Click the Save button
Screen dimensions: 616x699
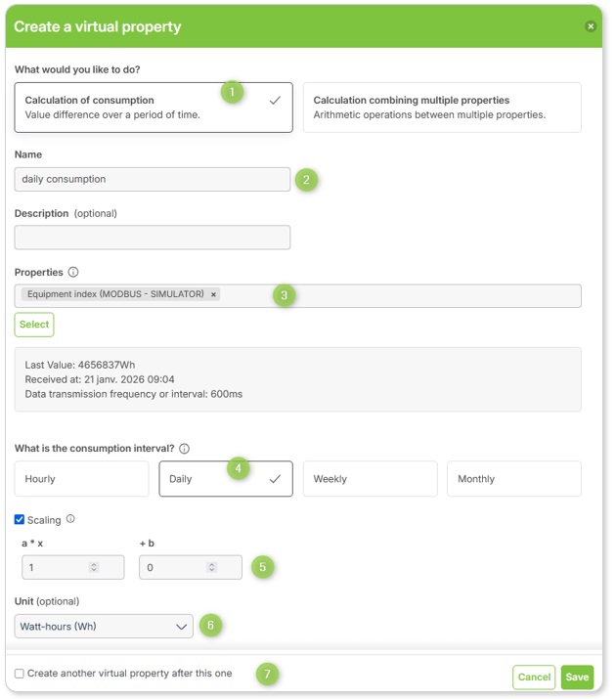(x=577, y=677)
